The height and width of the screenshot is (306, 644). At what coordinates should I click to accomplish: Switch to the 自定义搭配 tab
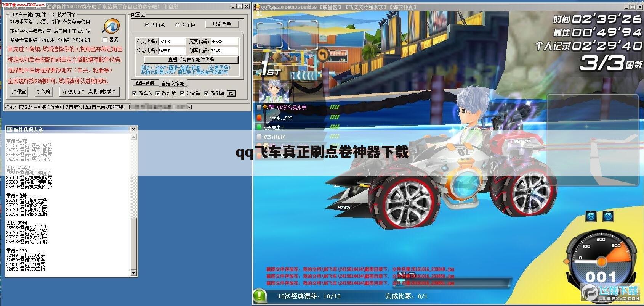(x=173, y=83)
